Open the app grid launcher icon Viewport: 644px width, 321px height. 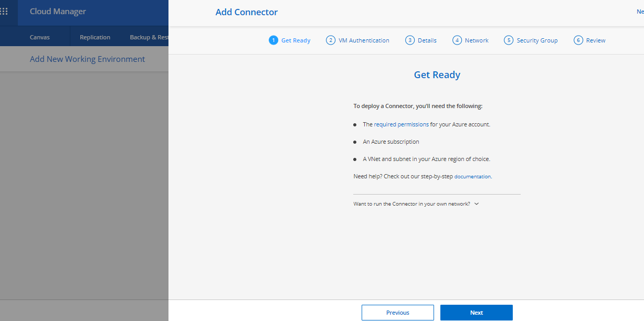tap(4, 12)
